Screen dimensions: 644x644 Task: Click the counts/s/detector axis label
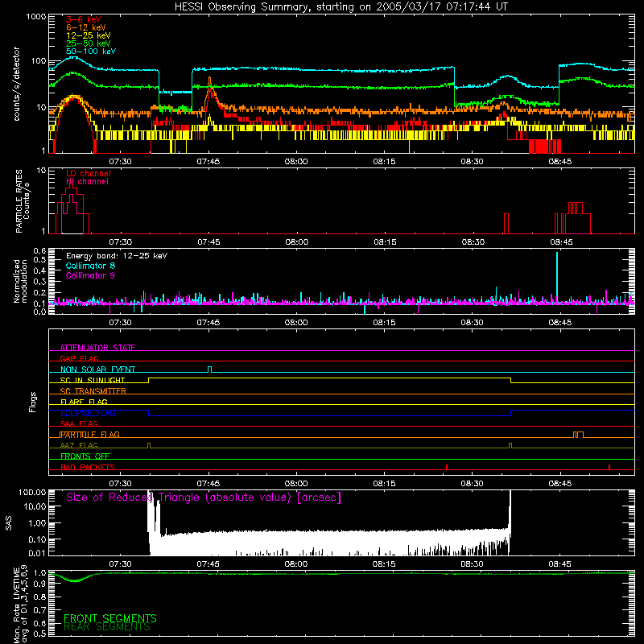point(17,84)
